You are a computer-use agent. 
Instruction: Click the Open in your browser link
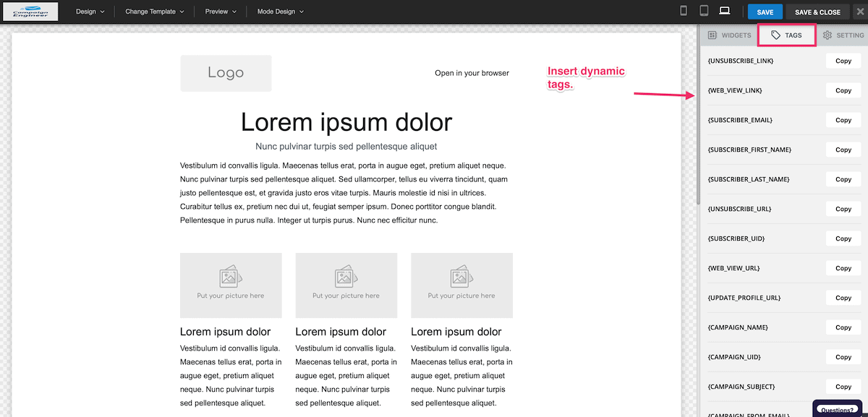point(472,73)
